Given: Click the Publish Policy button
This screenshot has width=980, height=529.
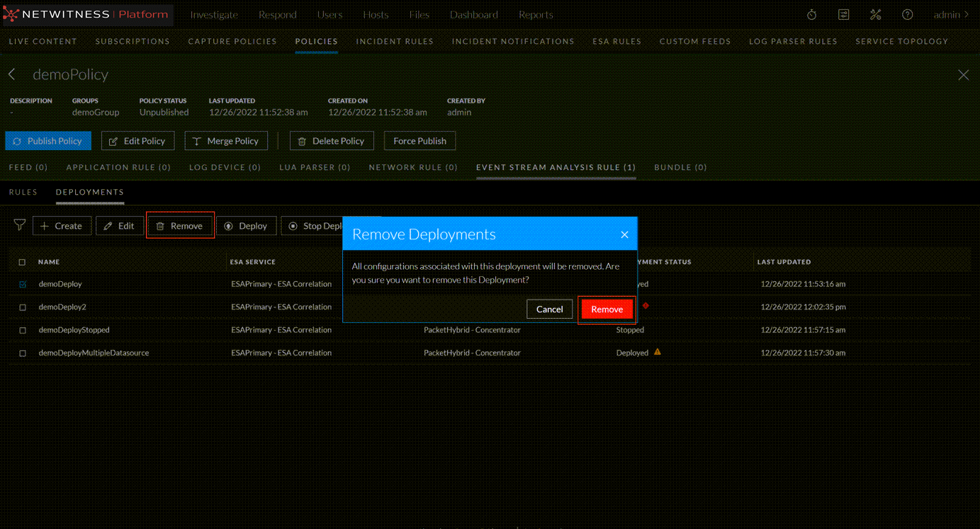Looking at the screenshot, I should 48,141.
